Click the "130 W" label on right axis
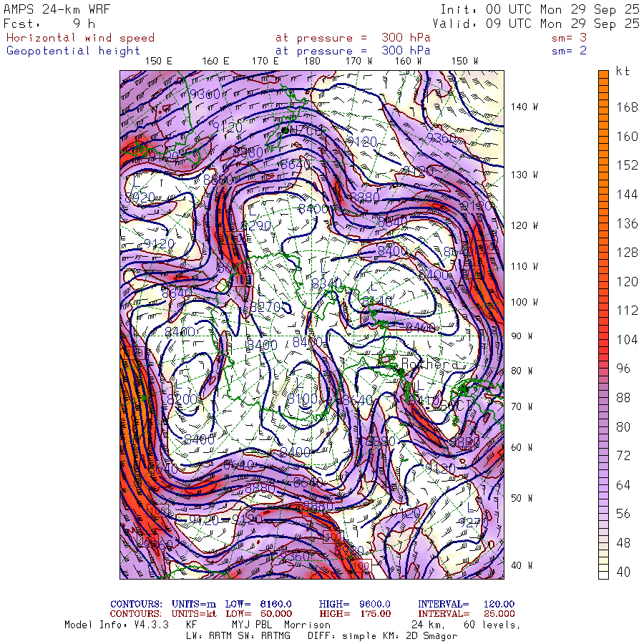Viewport: 644px width, 644px height. (x=525, y=175)
